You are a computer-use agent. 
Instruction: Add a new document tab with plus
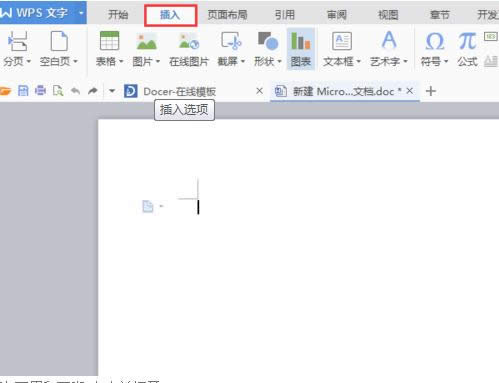[x=431, y=91]
